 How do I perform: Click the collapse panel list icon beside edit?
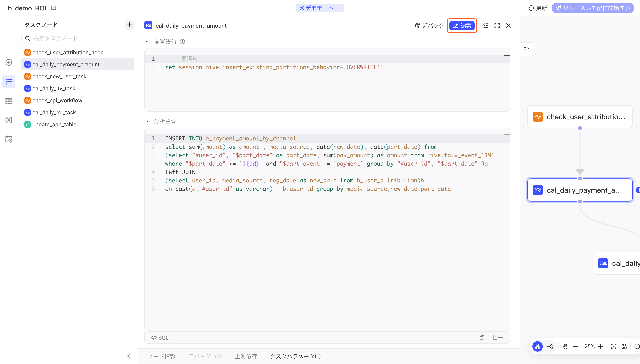click(x=486, y=26)
